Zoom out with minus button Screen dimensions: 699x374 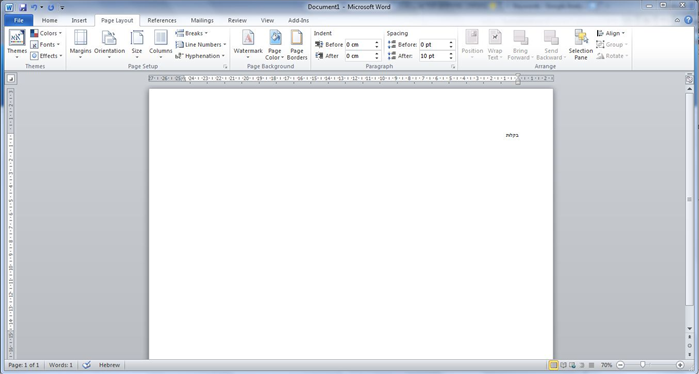620,365
